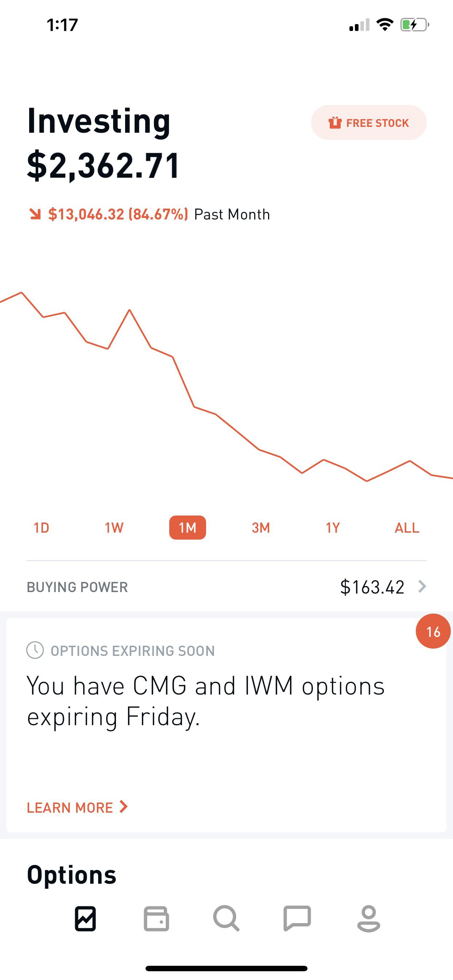Open the wallet tab icon
This screenshot has height=980, width=453.
[x=156, y=919]
